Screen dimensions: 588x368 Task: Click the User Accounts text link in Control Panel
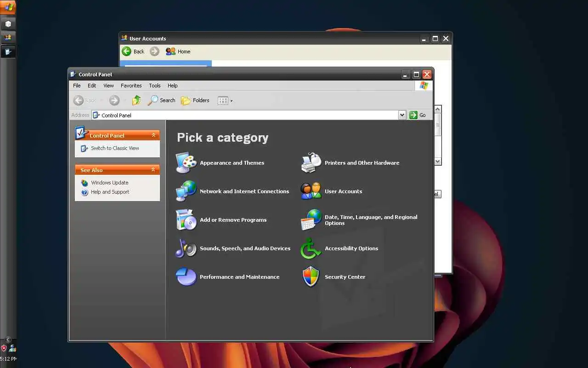343,191
